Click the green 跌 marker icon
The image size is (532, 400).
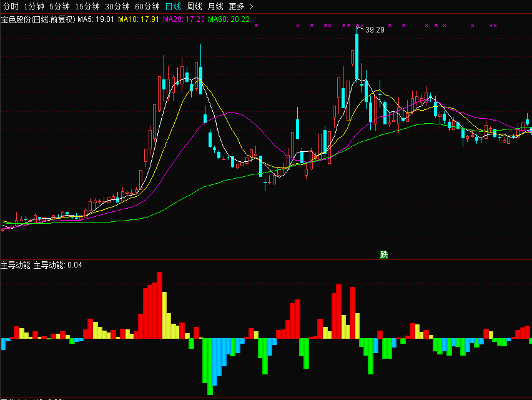[383, 254]
